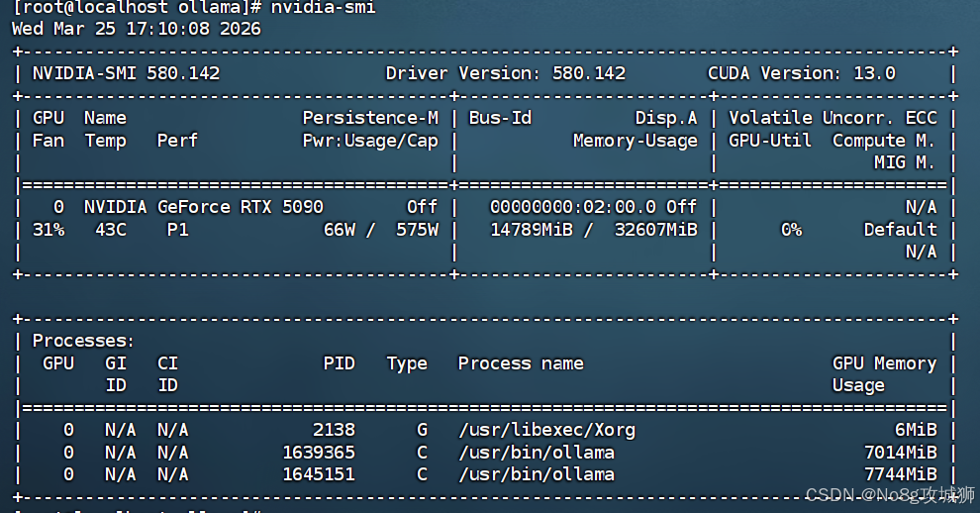Click the 'MIG M.' header
980x513 pixels.
[905, 162]
